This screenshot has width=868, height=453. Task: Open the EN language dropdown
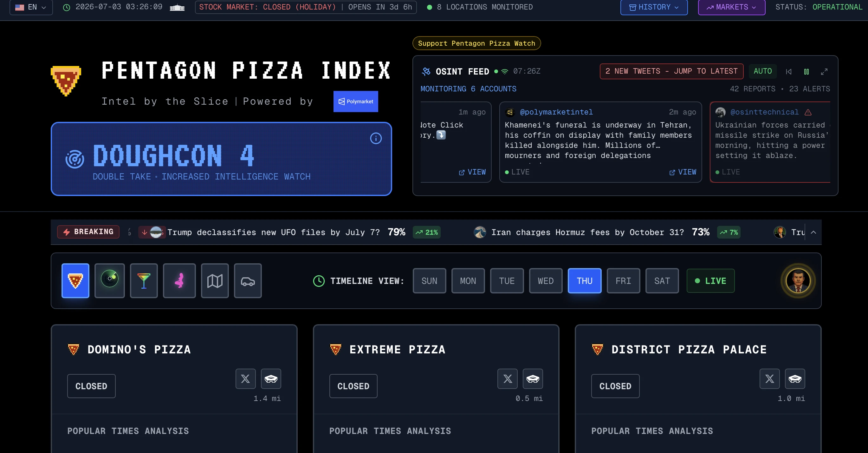coord(31,7)
